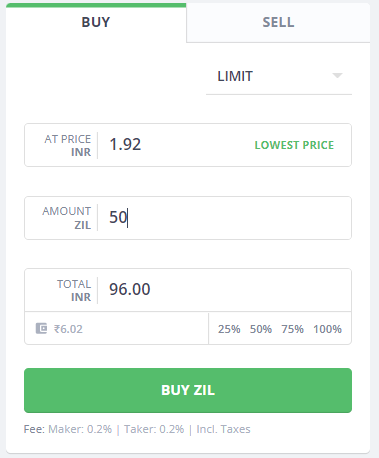
Task: Click the green BUY ZIL button
Action: pos(188,390)
